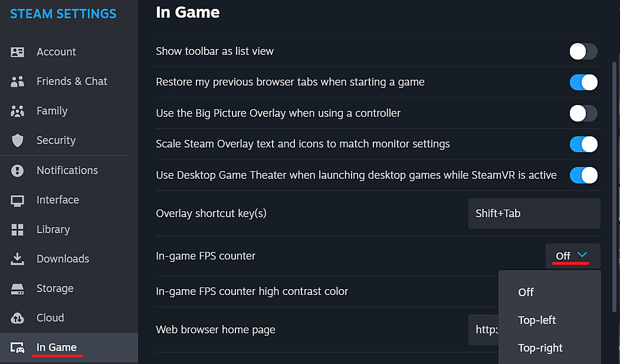Choose Top-right from FPS counter options
This screenshot has height=364, width=620.
point(540,348)
